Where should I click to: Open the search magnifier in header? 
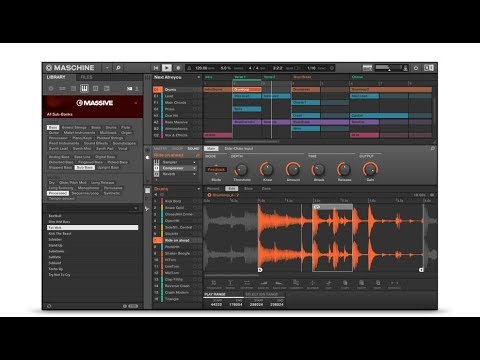coord(118,68)
